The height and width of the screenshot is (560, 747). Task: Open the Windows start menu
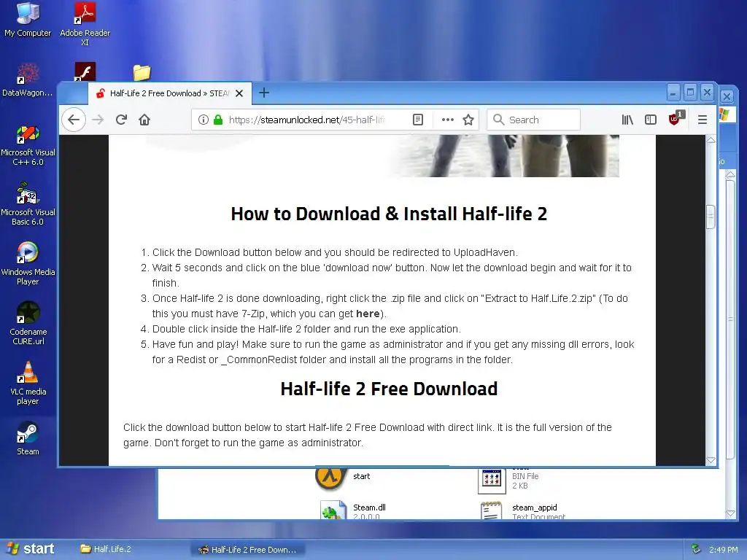tap(31, 549)
